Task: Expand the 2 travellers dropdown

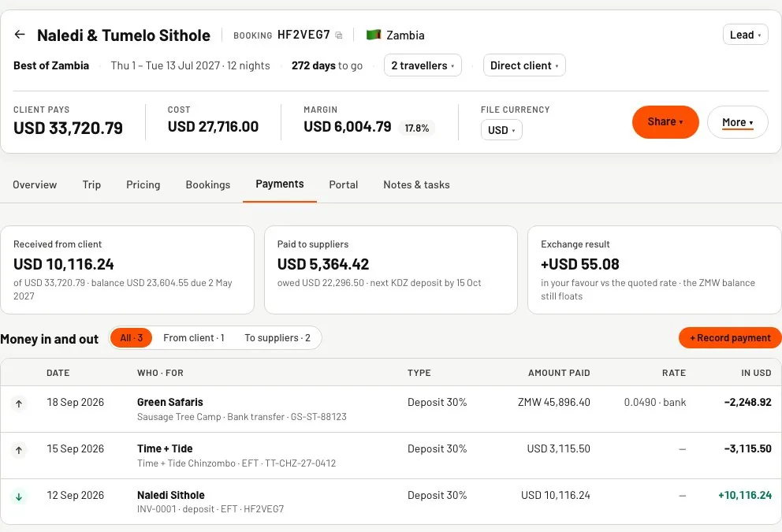Action: [423, 65]
